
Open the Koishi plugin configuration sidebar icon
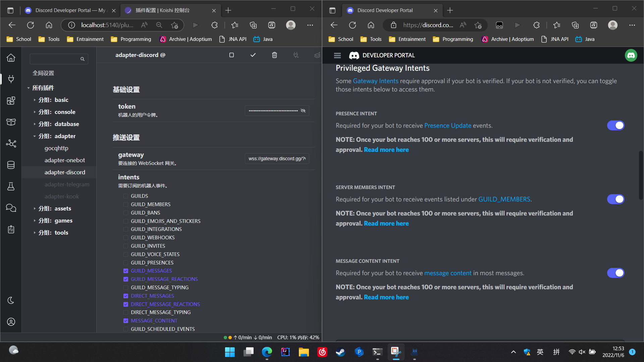11,79
